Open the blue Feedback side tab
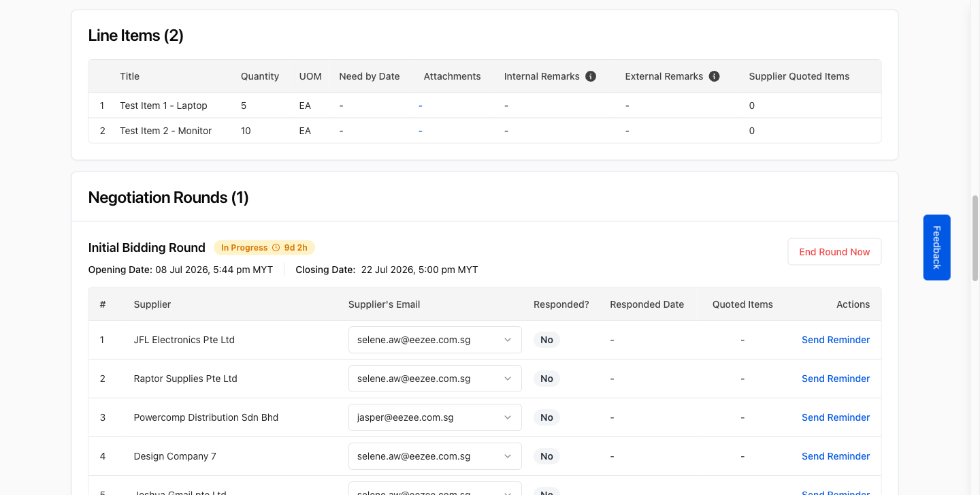 [x=936, y=248]
